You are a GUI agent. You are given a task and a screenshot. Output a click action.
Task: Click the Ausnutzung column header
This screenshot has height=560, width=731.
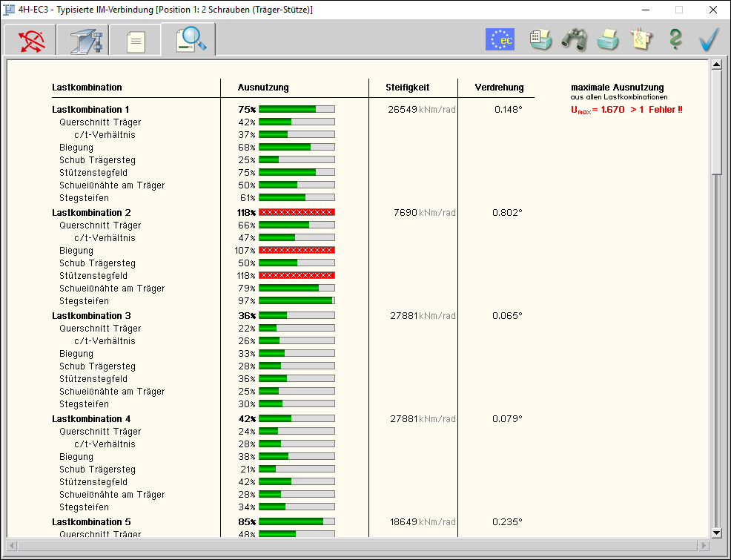pos(263,88)
